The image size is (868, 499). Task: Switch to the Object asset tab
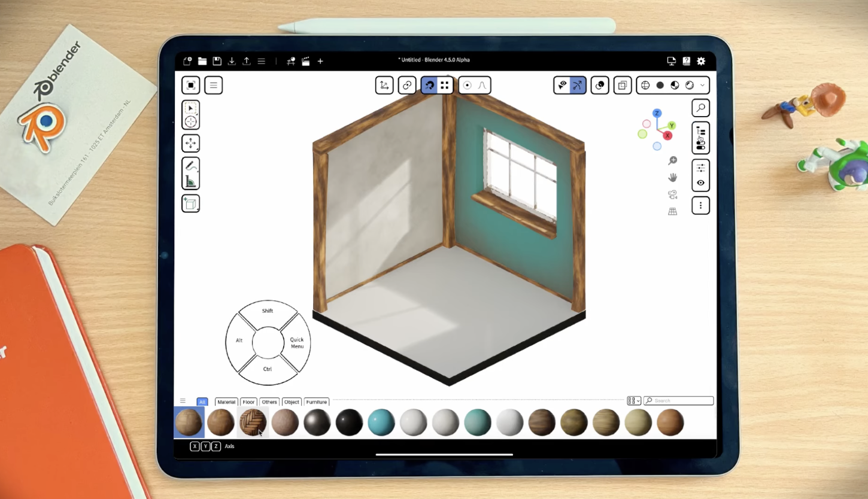tap(292, 402)
